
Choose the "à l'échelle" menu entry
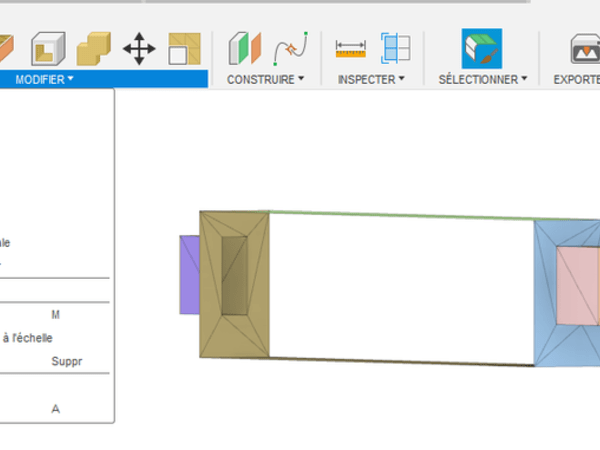click(28, 338)
